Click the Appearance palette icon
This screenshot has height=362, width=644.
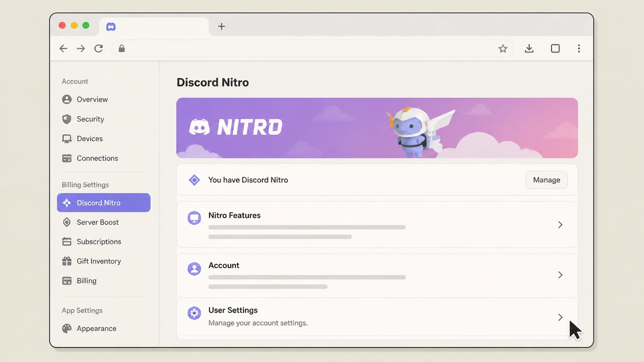[x=67, y=328]
